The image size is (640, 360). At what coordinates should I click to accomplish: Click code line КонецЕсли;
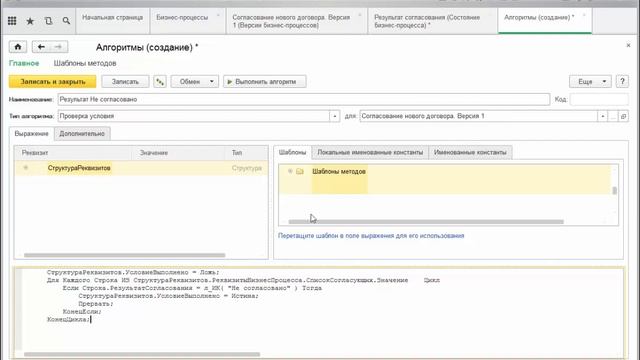click(82, 312)
